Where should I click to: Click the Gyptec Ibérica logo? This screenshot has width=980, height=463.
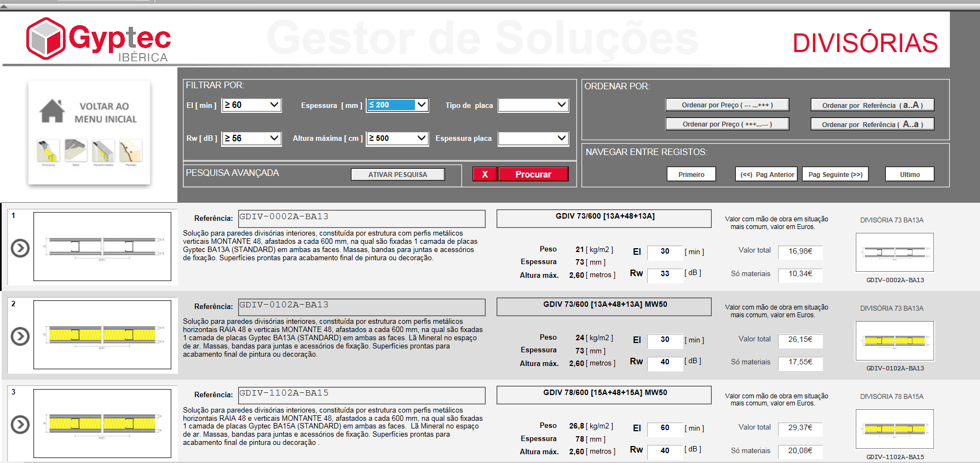[99, 39]
